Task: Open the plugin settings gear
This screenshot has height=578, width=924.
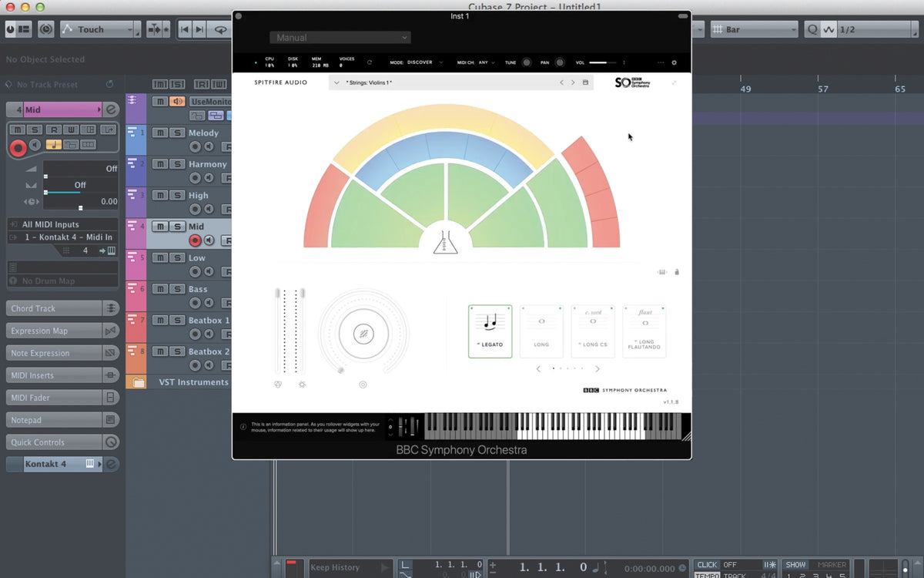Action: [675, 62]
